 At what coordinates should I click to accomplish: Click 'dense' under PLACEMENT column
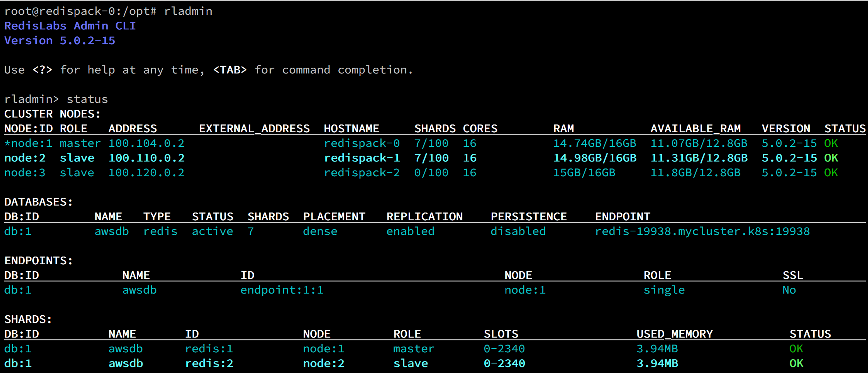(x=320, y=231)
